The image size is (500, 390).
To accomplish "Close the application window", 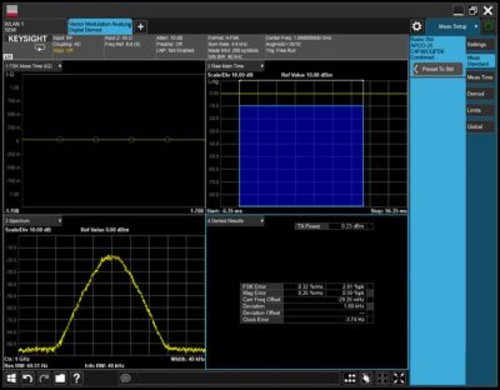I will [x=488, y=11].
